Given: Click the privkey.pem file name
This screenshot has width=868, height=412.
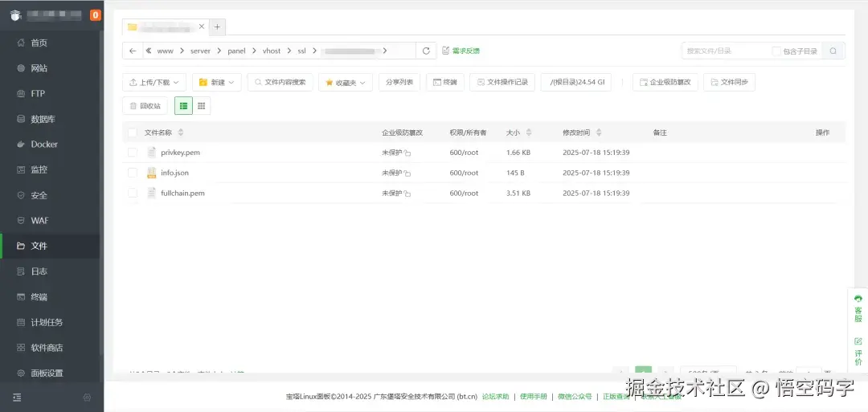Looking at the screenshot, I should [181, 153].
